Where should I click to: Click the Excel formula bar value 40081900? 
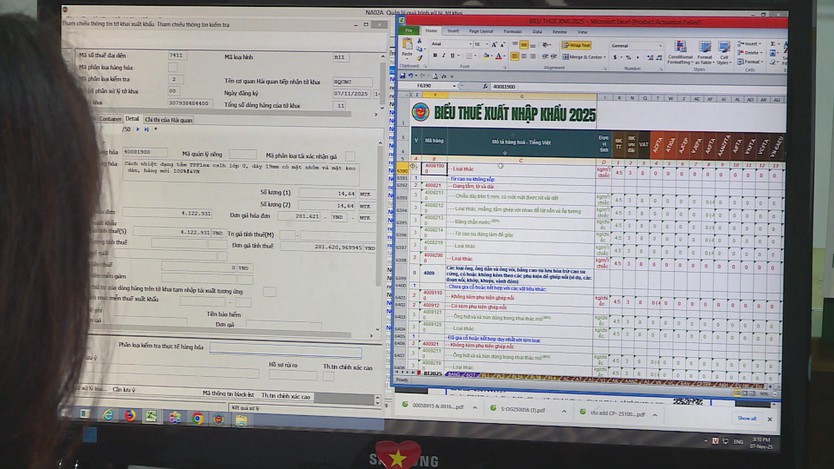[x=504, y=86]
